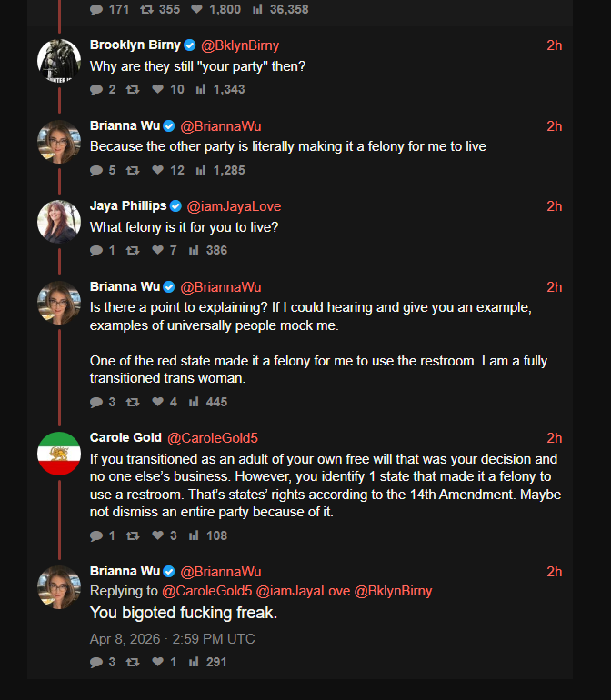Viewport: 611px width, 700px height.
Task: Open Jaya Phillips's profile picture
Action: [59, 222]
